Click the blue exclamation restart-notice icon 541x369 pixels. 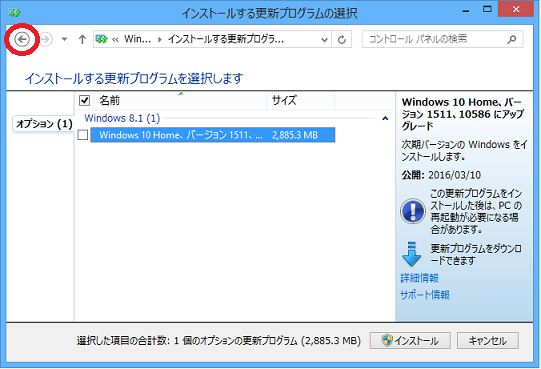pyautogui.click(x=413, y=211)
